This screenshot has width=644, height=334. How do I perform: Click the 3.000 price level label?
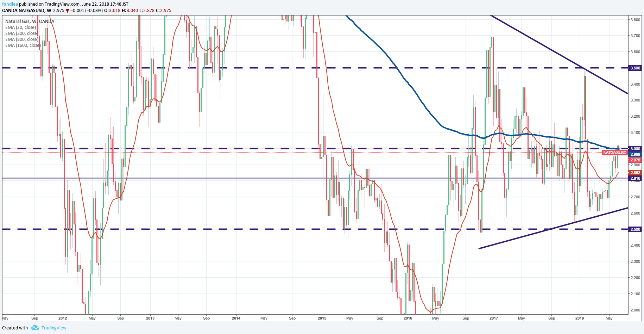point(635,149)
